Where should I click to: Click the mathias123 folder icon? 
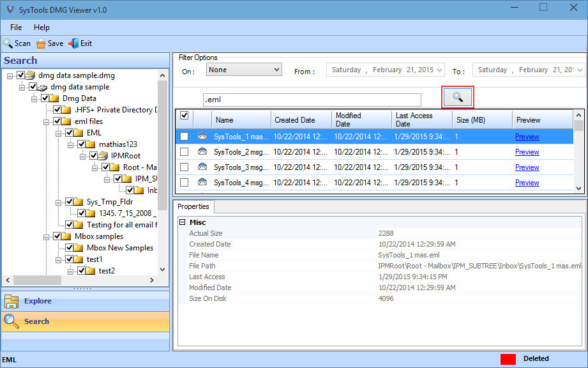pos(91,144)
